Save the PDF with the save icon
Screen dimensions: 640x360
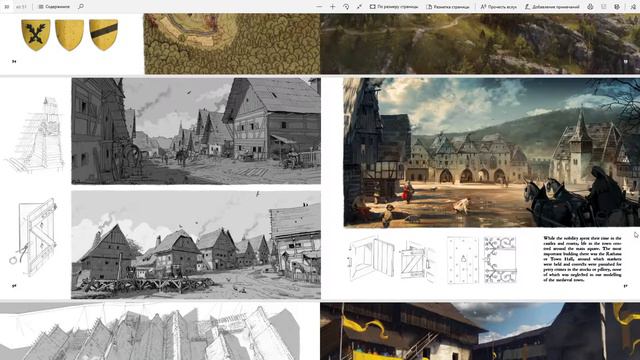[x=604, y=7]
